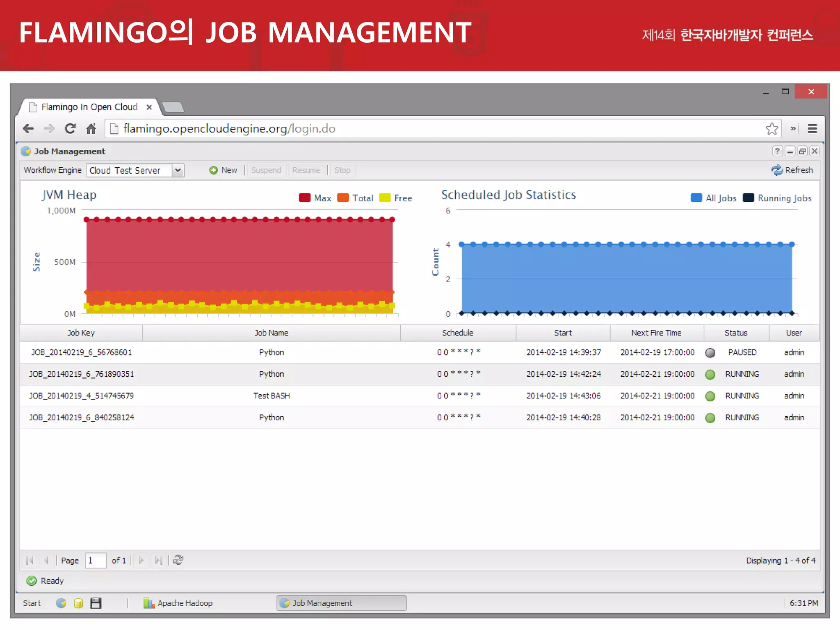Click the paging toolbar refresh icon

click(178, 560)
